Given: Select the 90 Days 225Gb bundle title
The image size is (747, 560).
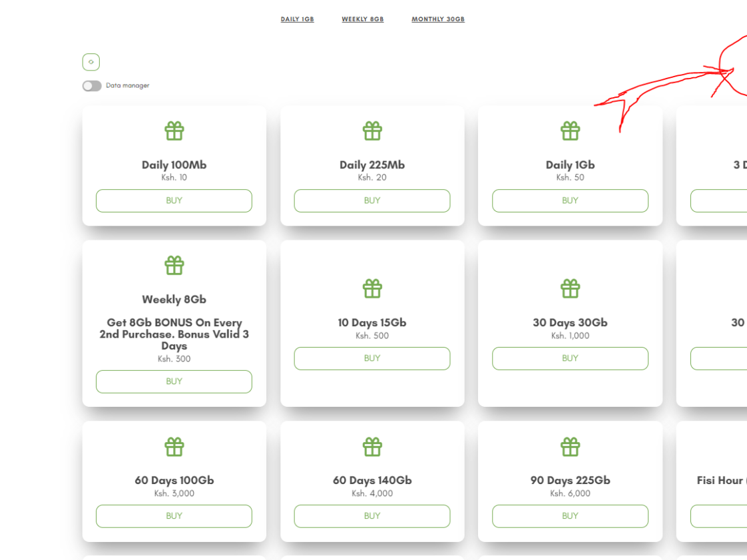Looking at the screenshot, I should coord(570,480).
